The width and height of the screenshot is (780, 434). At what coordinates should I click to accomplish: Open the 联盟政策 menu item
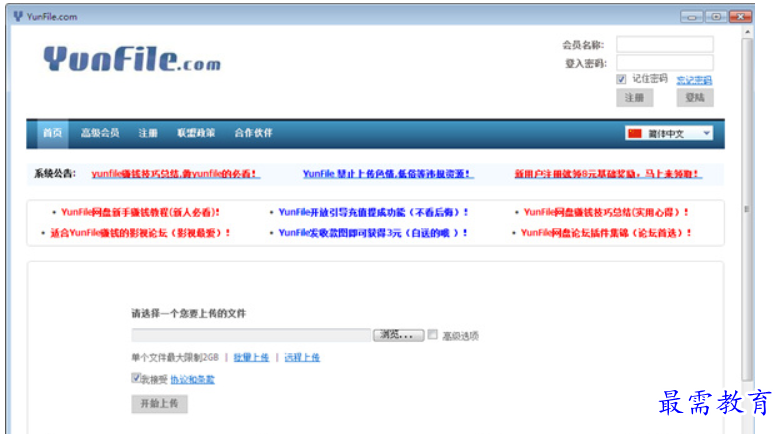pyautogui.click(x=196, y=133)
